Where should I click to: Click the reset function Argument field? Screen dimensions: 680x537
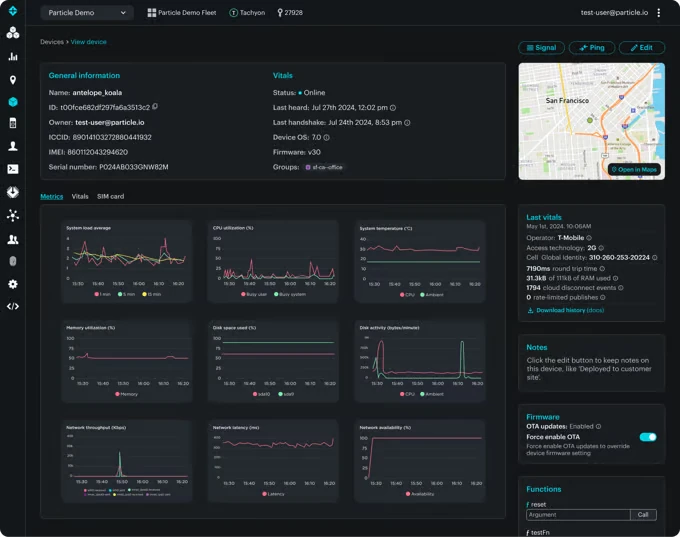pos(578,515)
